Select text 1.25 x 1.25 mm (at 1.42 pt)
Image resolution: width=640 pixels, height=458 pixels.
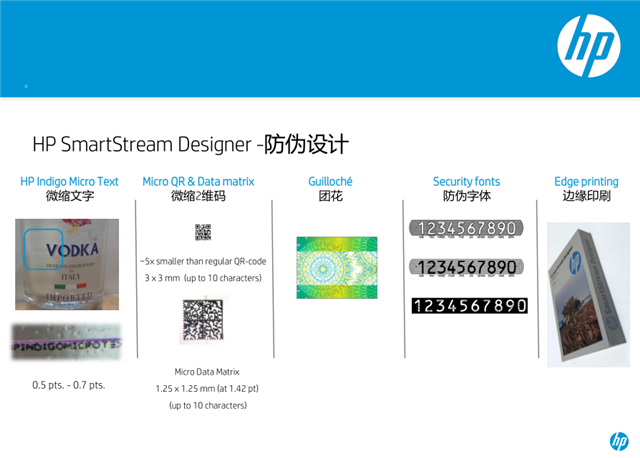tap(207, 389)
